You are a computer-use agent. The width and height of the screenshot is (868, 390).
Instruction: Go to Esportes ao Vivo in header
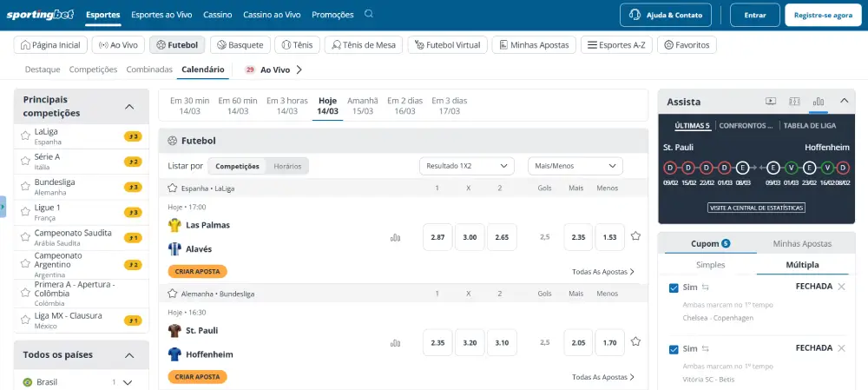point(161,15)
